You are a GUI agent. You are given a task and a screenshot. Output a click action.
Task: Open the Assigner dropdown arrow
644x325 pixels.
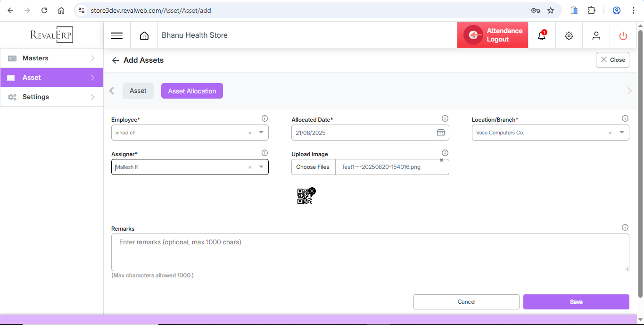pos(261,167)
